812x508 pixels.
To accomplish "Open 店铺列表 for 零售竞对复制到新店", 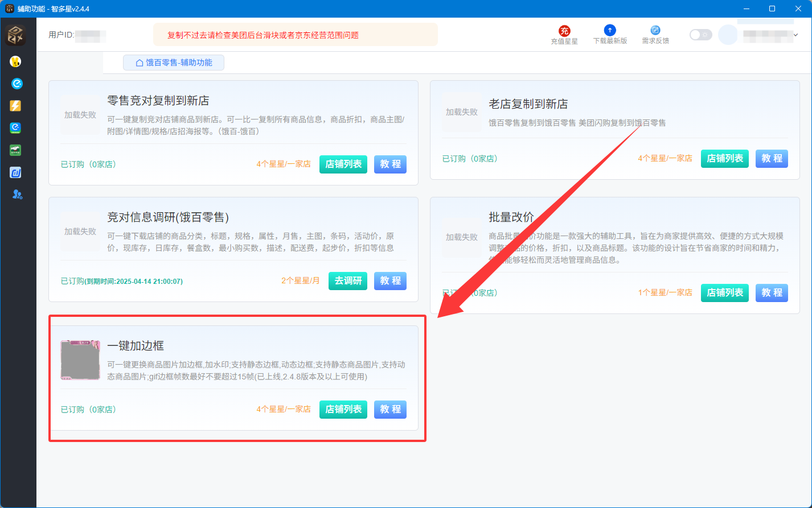I will pyautogui.click(x=343, y=164).
